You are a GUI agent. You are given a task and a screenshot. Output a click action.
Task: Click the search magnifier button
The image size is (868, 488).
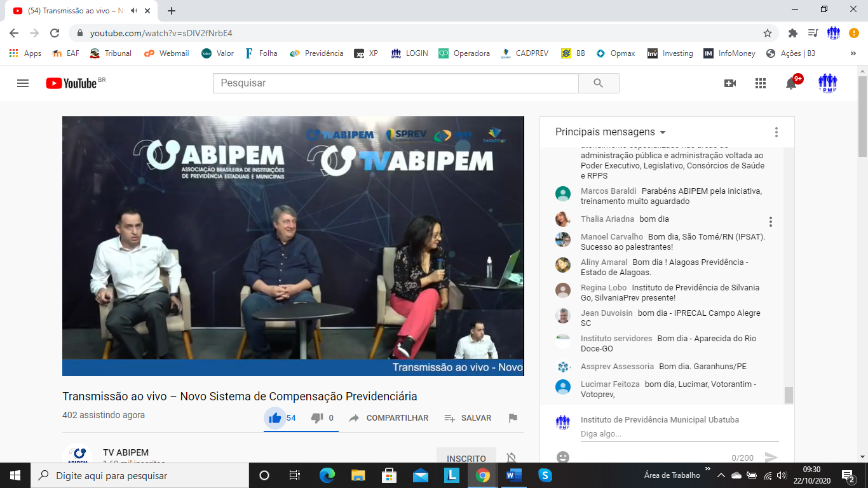(599, 83)
